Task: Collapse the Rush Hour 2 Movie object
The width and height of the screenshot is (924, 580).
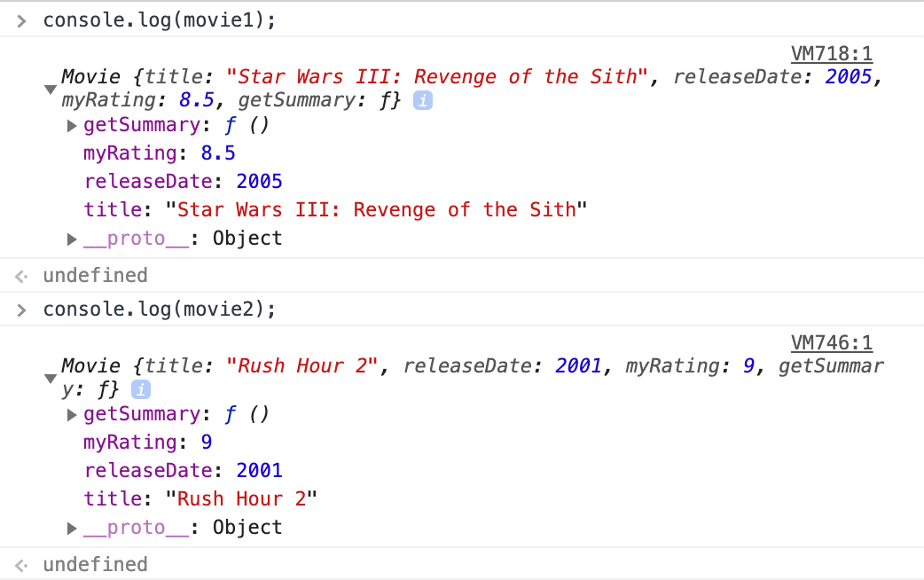Action: click(51, 378)
